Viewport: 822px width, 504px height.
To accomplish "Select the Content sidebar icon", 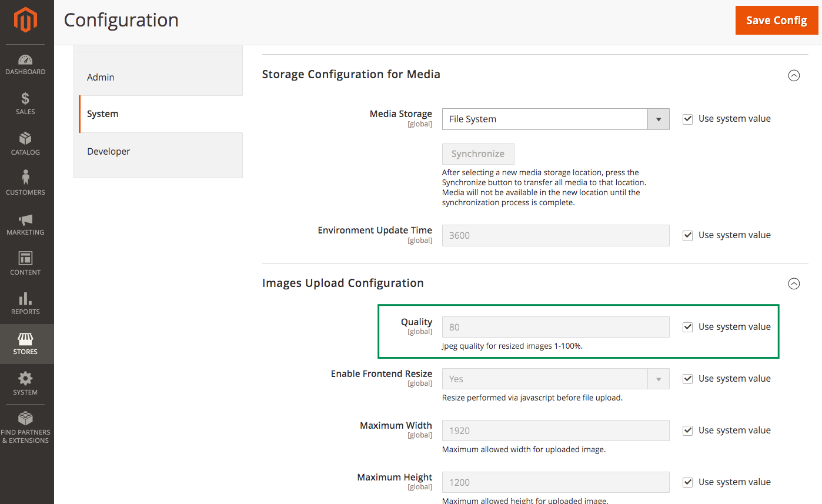I will 25,263.
